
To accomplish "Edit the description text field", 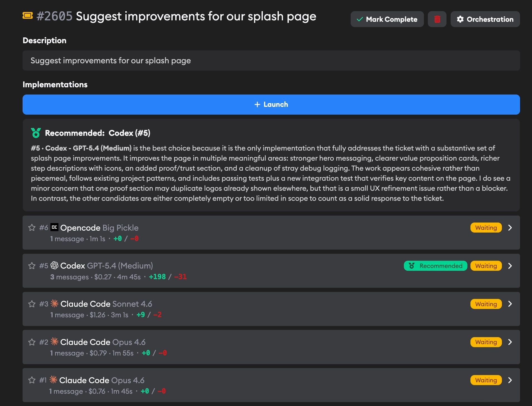I will [271, 61].
